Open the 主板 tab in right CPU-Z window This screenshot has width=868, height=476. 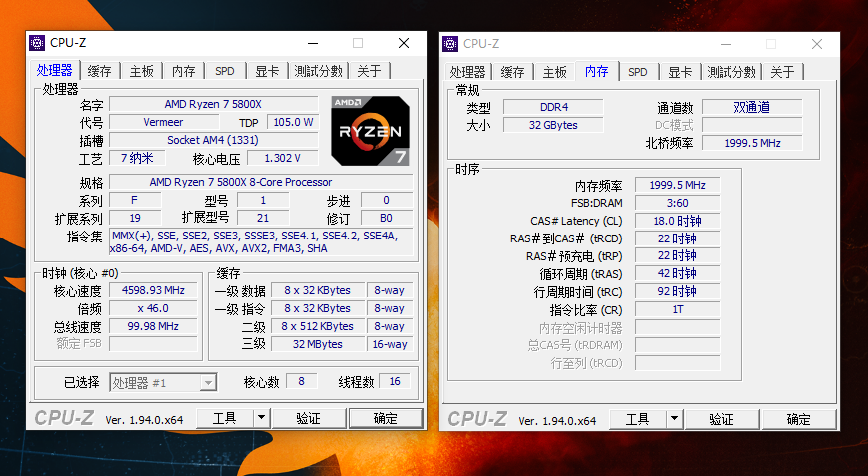(x=554, y=71)
